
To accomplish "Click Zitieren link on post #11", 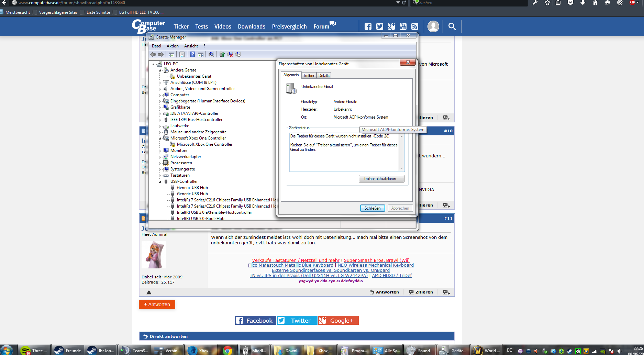I will pyautogui.click(x=421, y=292).
